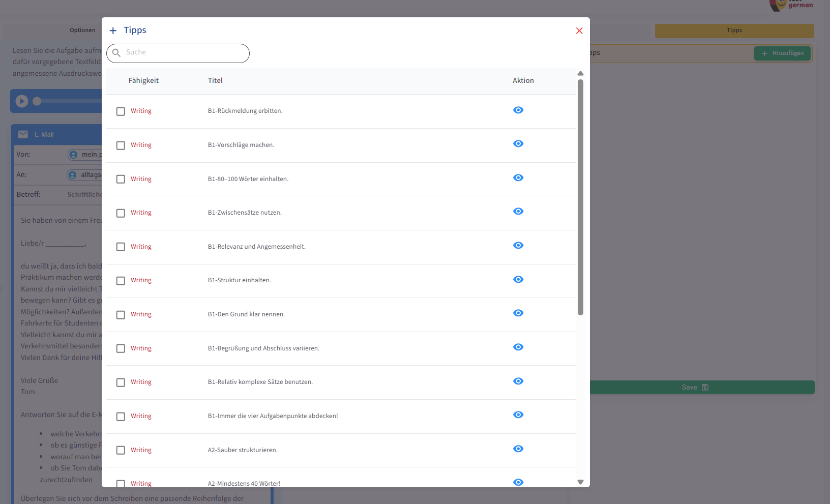Viewport: 830px width, 504px height.
Task: Click the Writing label of B1-Vorschläge machen
Action: (141, 145)
